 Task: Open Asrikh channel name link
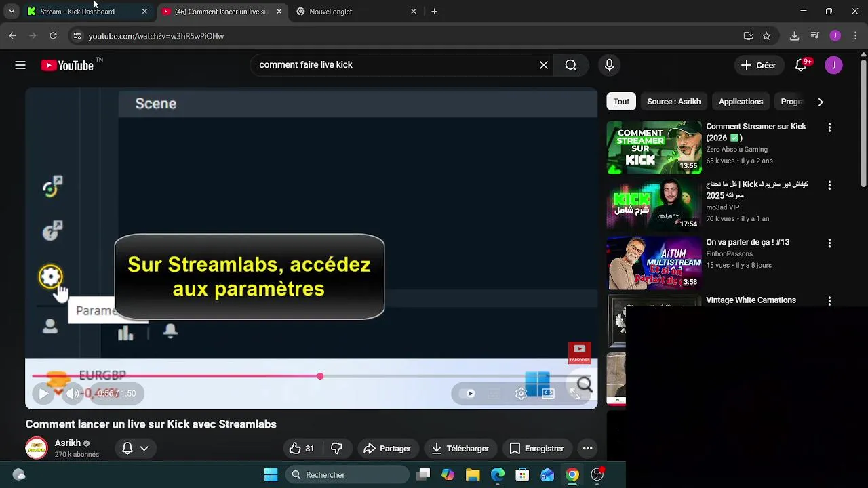click(68, 443)
